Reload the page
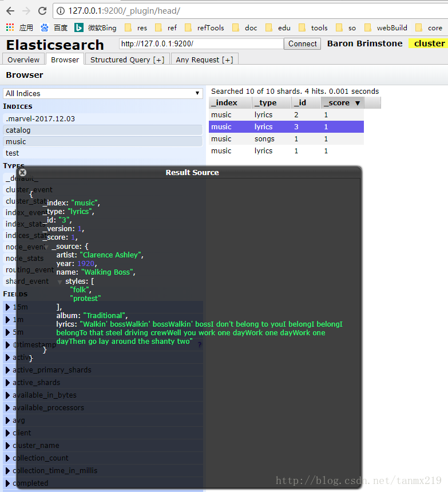 coord(42,11)
